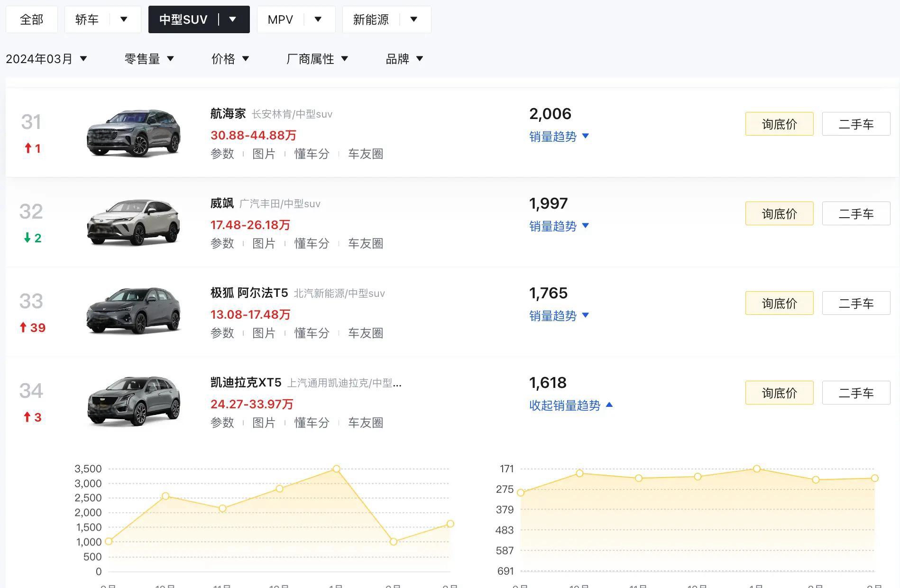The width and height of the screenshot is (900, 588).
Task: Open 车友圈 for 航海家
Action: (x=366, y=154)
